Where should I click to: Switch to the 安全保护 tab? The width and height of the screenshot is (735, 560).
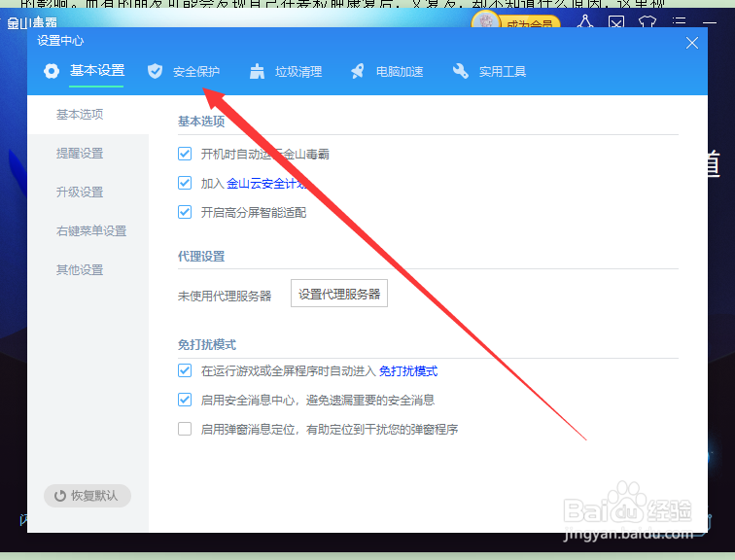pos(196,72)
